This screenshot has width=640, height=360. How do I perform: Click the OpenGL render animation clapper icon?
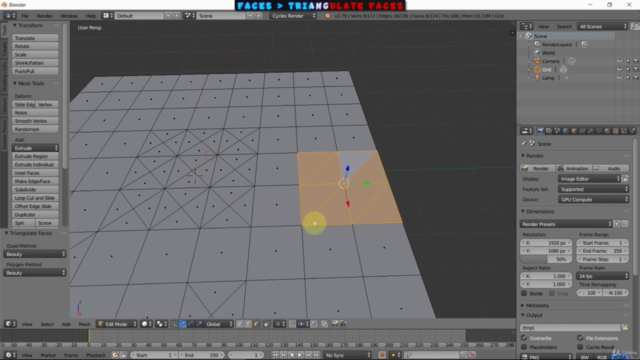tap(343, 324)
